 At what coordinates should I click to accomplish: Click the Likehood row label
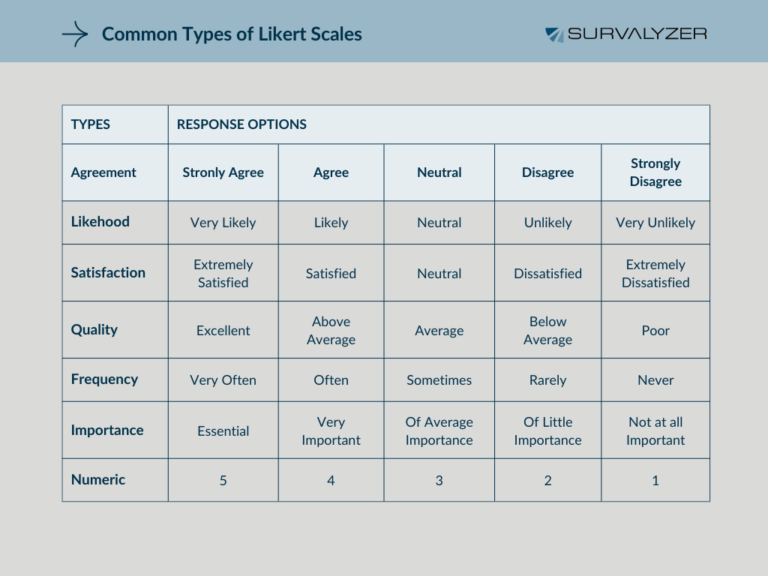tap(100, 222)
